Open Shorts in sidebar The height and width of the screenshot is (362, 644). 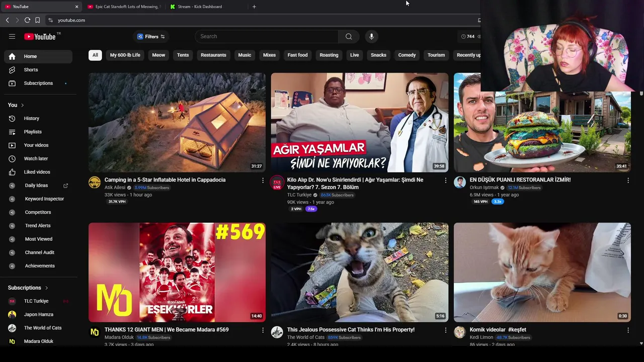(x=38, y=70)
